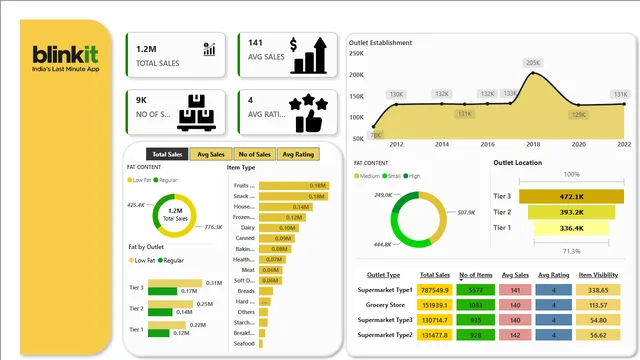Select the Tier 2 funnel bar 393.2K
Viewport: 640px width, 360px height.
[x=571, y=212]
